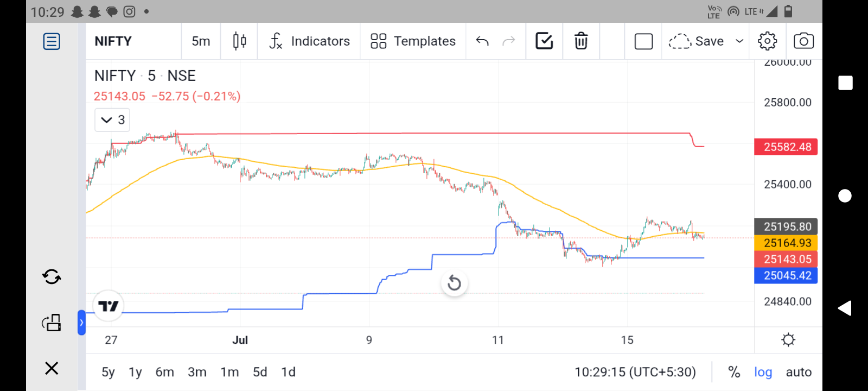
Task: Reset chart view with circular arrow
Action: tap(455, 283)
